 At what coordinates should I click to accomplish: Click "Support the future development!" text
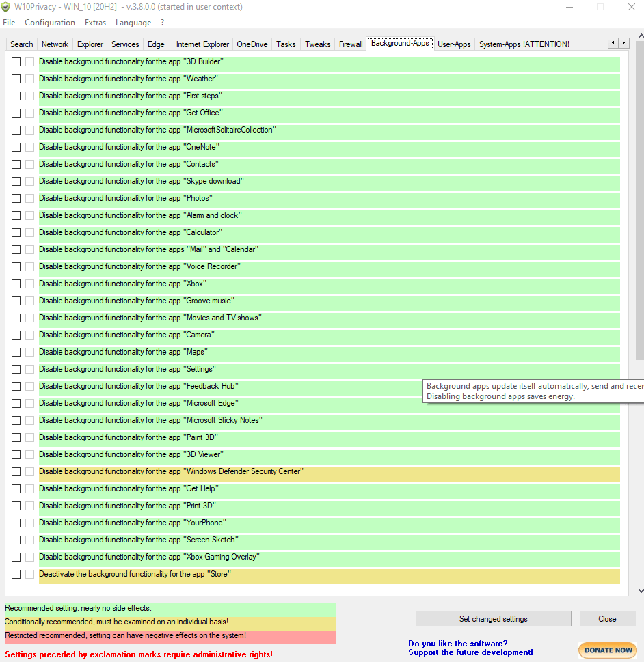pyautogui.click(x=470, y=652)
